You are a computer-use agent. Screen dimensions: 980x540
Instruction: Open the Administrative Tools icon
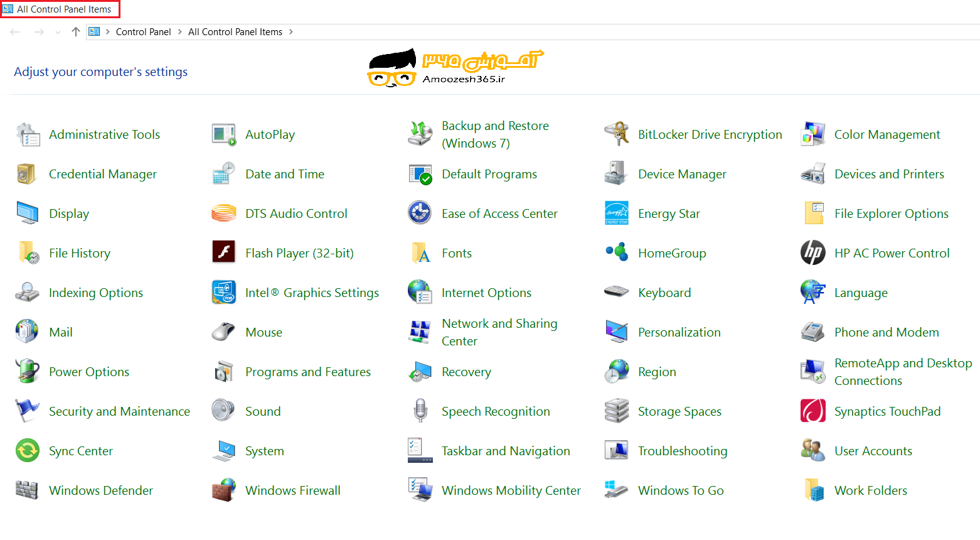pyautogui.click(x=28, y=134)
